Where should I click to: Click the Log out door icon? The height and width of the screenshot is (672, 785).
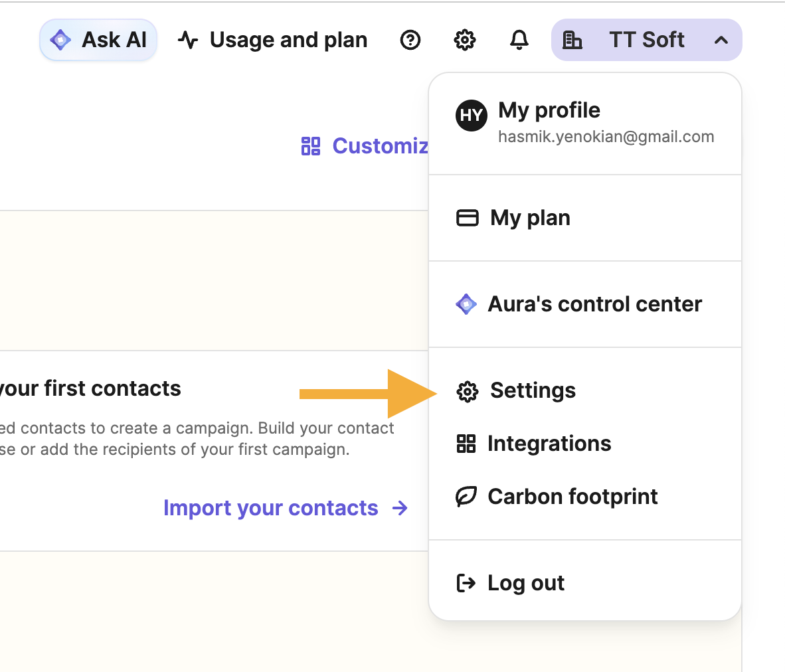pos(466,583)
